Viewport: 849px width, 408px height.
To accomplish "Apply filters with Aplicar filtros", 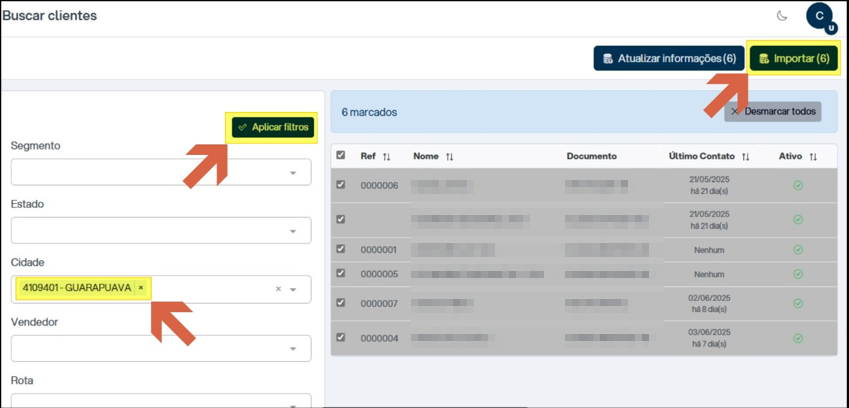I will click(273, 127).
